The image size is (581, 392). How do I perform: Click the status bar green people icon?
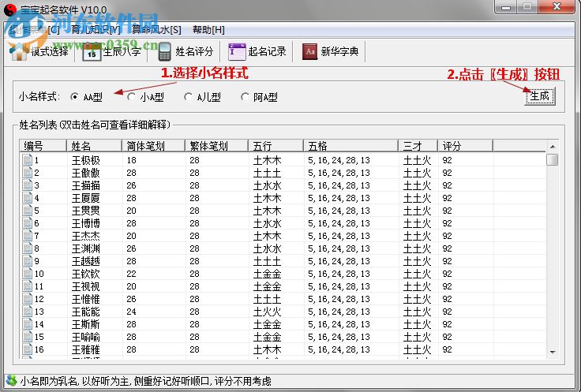(12, 381)
